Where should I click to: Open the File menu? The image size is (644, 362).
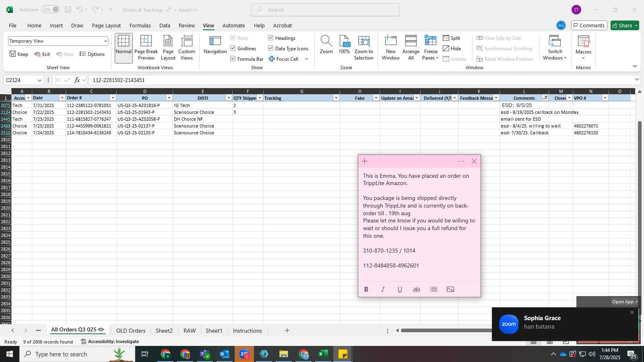click(12, 25)
